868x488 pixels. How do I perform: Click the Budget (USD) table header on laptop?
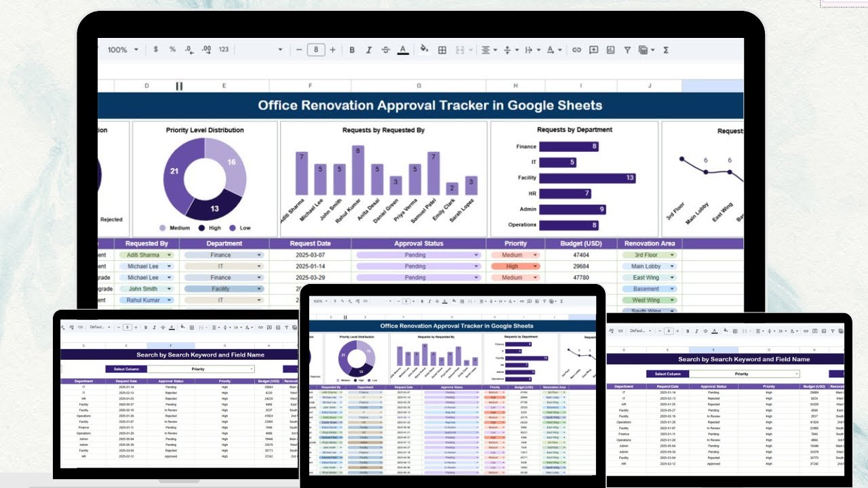click(x=580, y=243)
